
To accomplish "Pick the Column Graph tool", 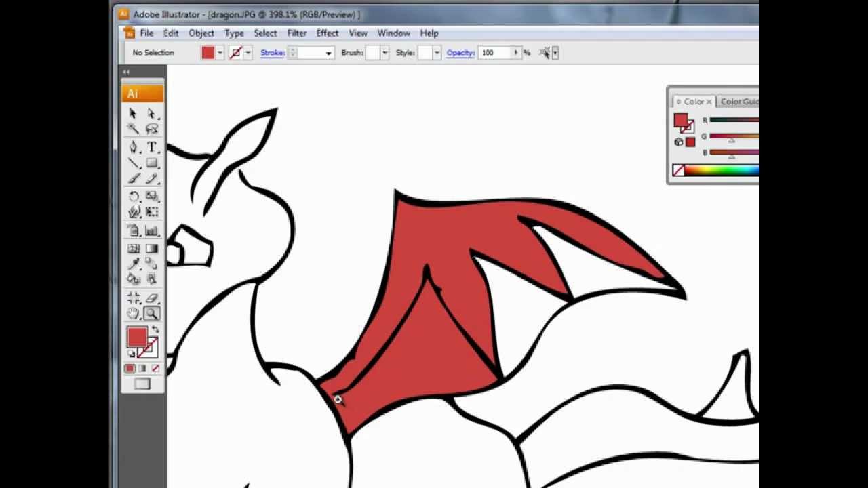I will [151, 230].
